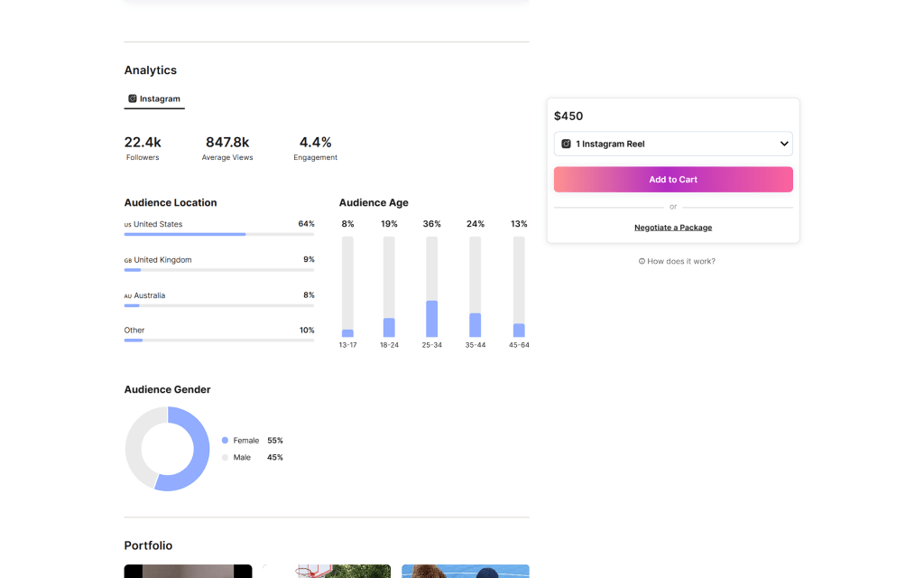
Task: Switch to the Instagram analytics tab
Action: [154, 98]
